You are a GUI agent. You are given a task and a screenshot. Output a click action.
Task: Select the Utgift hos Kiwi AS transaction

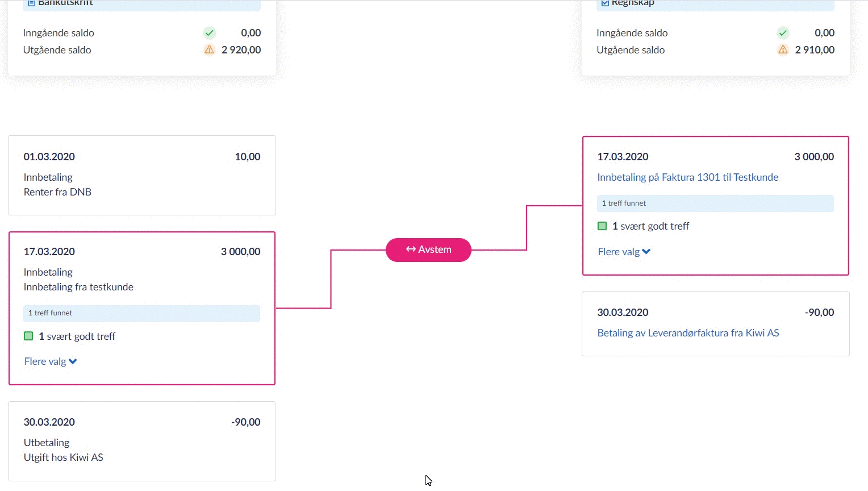142,441
